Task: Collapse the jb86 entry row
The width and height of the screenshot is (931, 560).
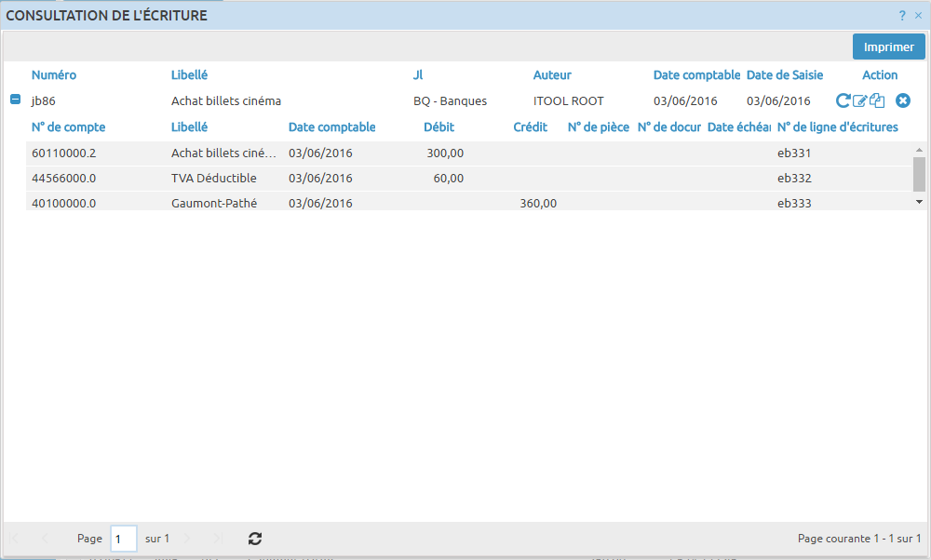Action: tap(15, 100)
